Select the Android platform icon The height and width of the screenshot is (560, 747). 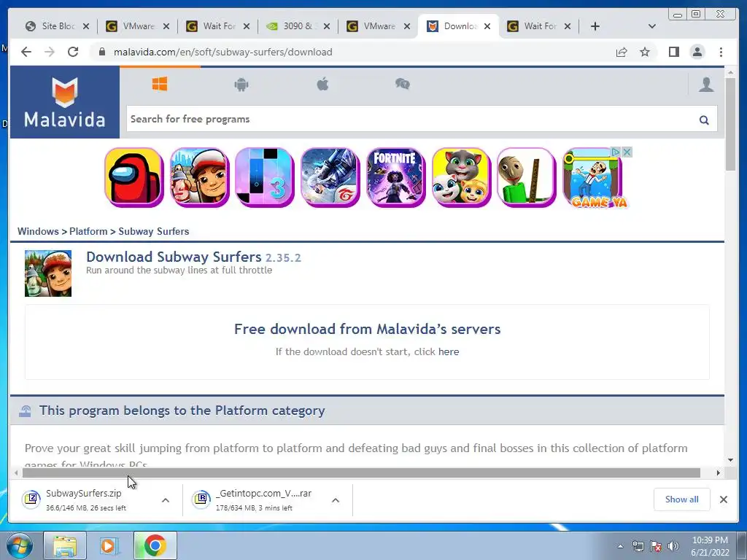241,85
